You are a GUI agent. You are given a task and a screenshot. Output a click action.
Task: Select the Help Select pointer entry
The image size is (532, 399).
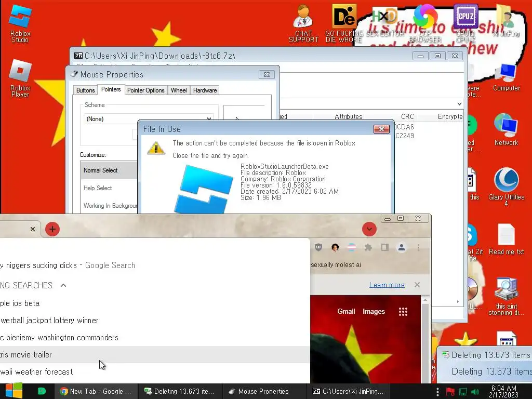pyautogui.click(x=109, y=188)
